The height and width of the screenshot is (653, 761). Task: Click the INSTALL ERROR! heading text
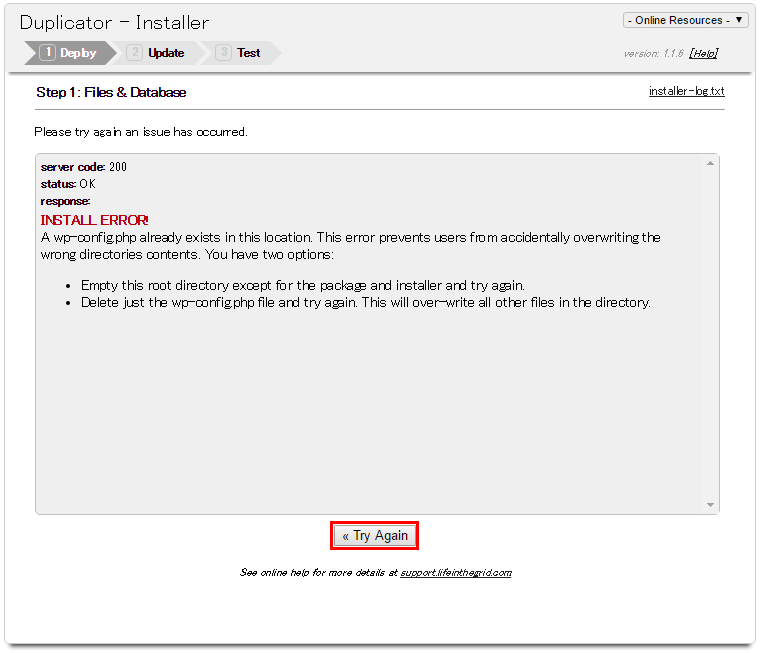click(x=95, y=220)
